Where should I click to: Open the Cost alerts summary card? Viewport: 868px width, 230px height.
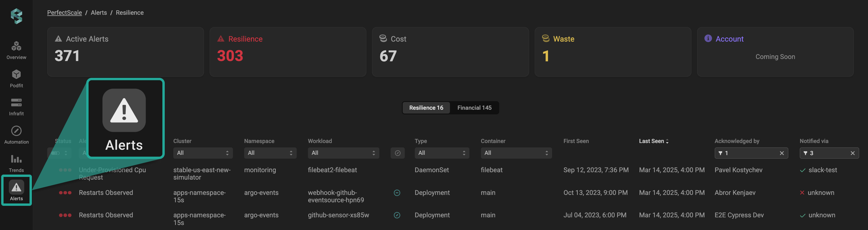[450, 52]
